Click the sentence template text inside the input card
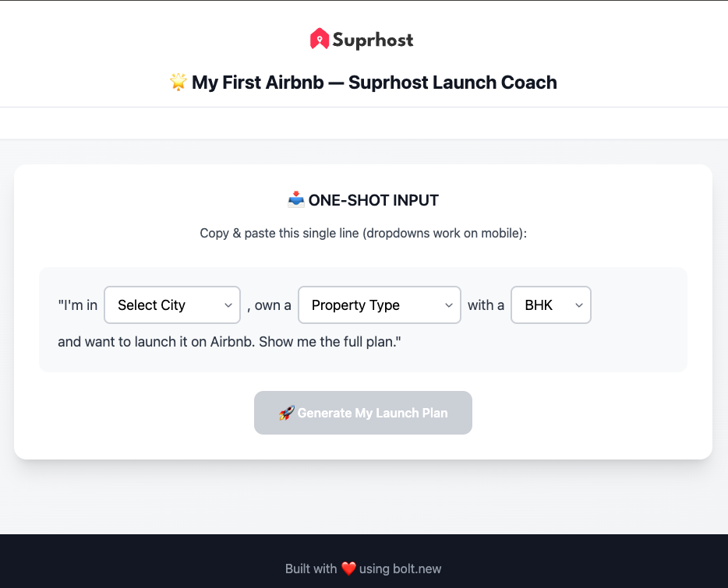728x588 pixels. (x=78, y=305)
